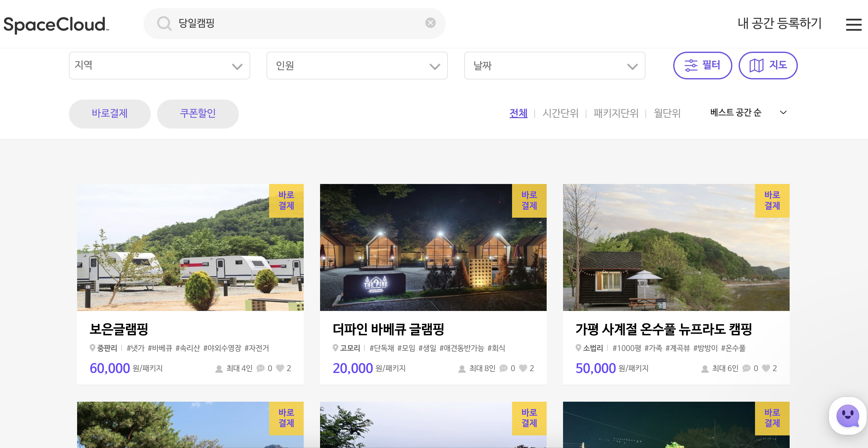Click the 50,000 원/패키지 price
This screenshot has height=448, width=868.
[612, 368]
